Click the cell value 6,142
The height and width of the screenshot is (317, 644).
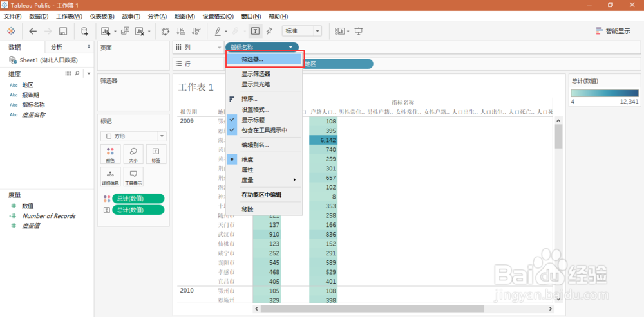(x=323, y=140)
